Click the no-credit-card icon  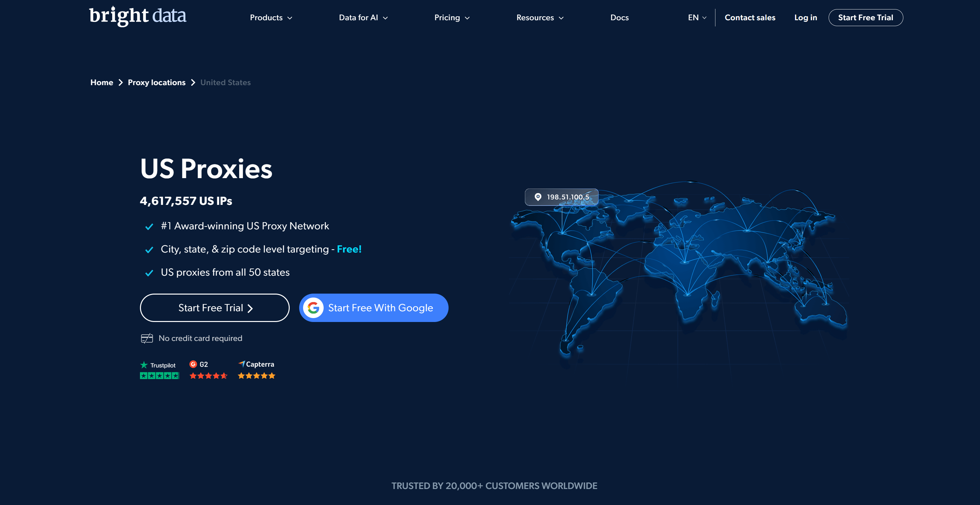147,338
